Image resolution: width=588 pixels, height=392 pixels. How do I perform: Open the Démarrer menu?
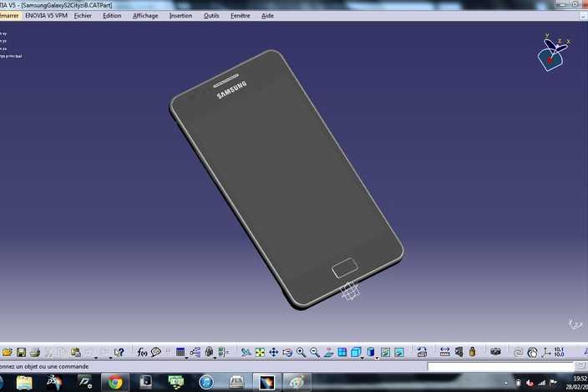9,16
